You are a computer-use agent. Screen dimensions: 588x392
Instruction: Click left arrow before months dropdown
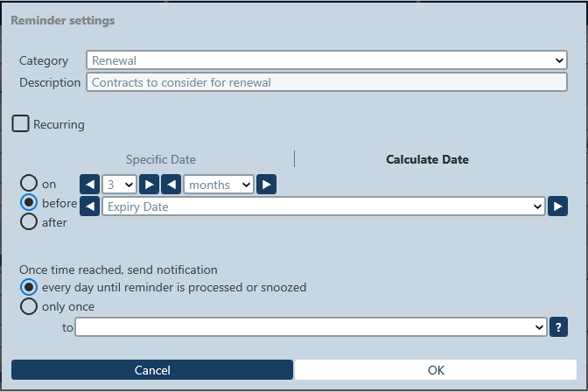coord(172,185)
